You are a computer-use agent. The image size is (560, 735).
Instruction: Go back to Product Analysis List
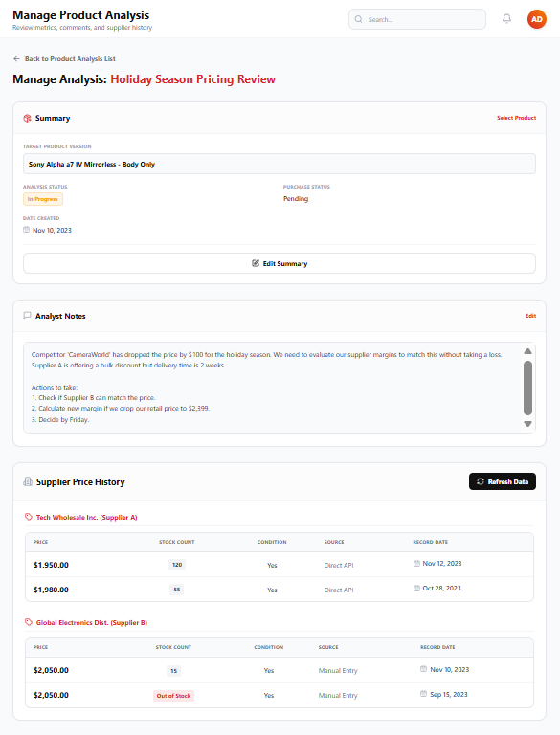pos(65,58)
